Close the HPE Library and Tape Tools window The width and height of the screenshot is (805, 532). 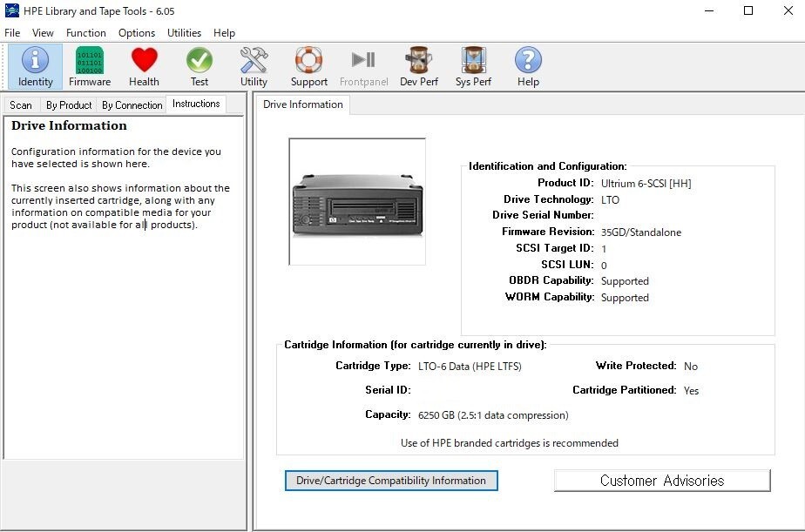788,10
